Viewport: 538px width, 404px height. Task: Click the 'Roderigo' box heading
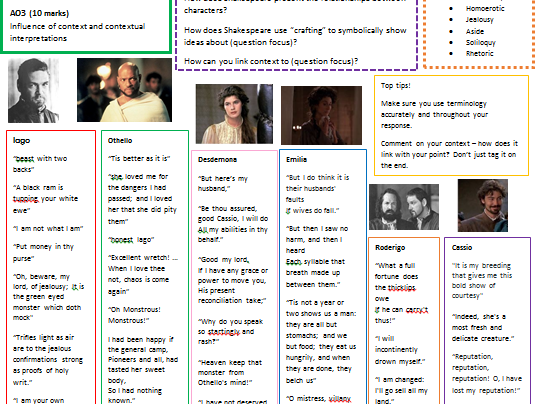coord(390,247)
